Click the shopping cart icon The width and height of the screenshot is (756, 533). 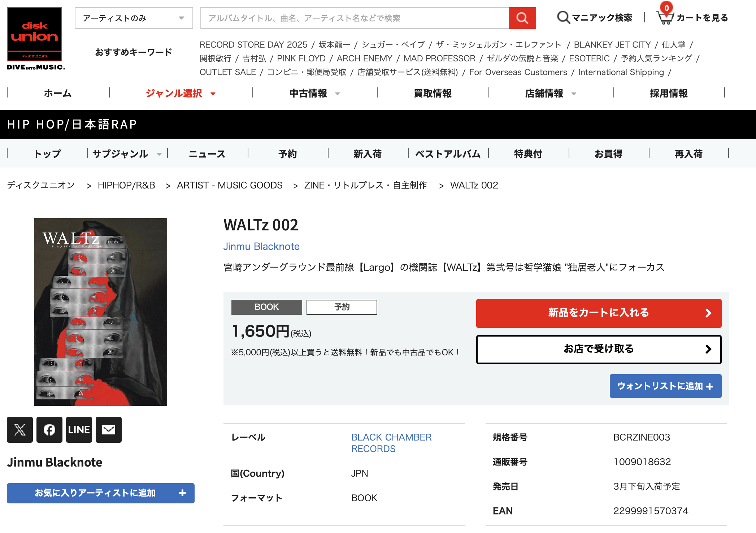coord(665,17)
